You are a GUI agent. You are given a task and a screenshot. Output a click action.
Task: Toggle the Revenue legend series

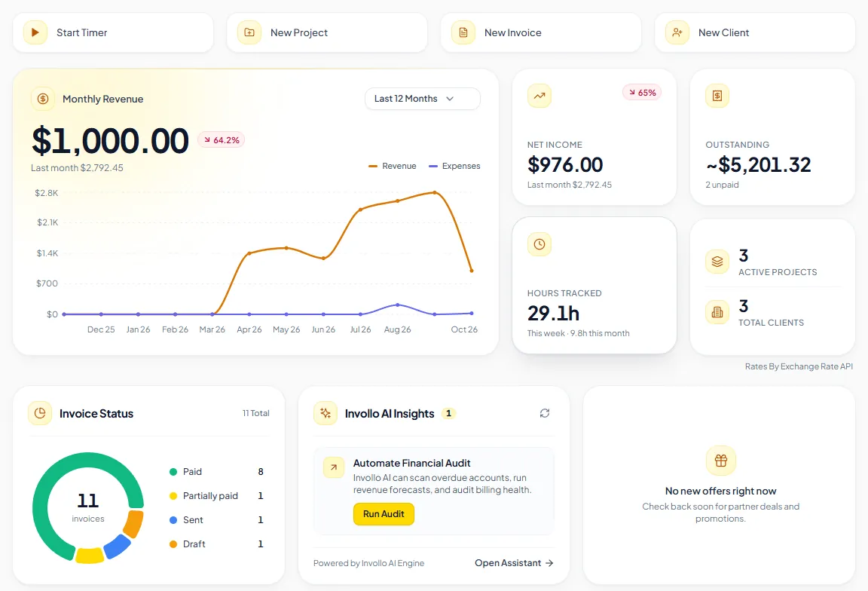(x=393, y=166)
